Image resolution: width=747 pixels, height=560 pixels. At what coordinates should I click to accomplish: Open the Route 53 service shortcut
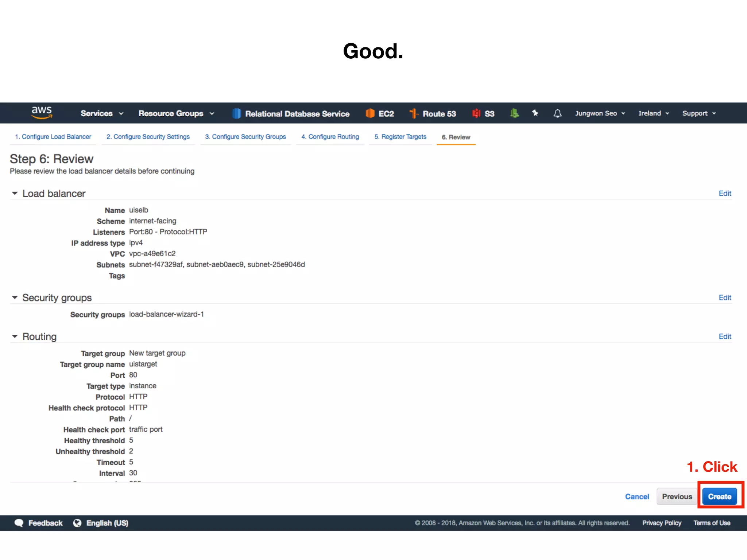coord(433,114)
